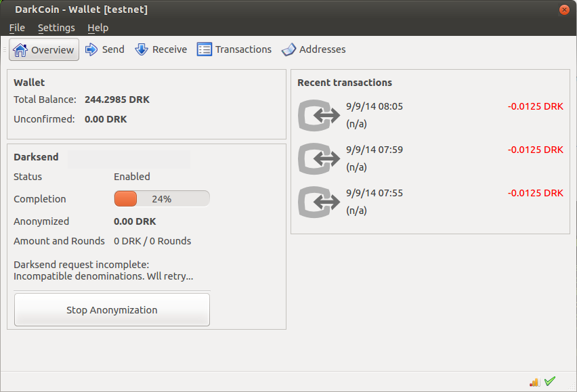The width and height of the screenshot is (577, 392).
Task: Show the Transactions tab label
Action: click(x=243, y=49)
